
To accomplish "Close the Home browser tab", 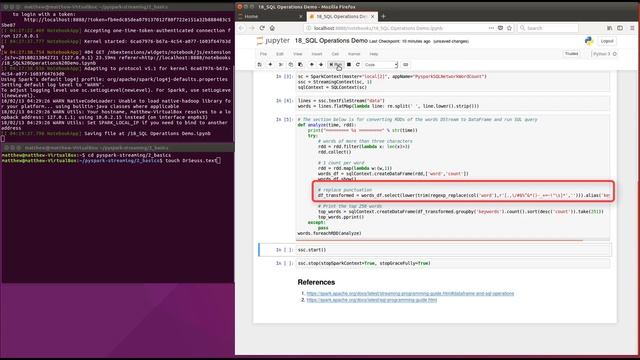I will pyautogui.click(x=301, y=16).
